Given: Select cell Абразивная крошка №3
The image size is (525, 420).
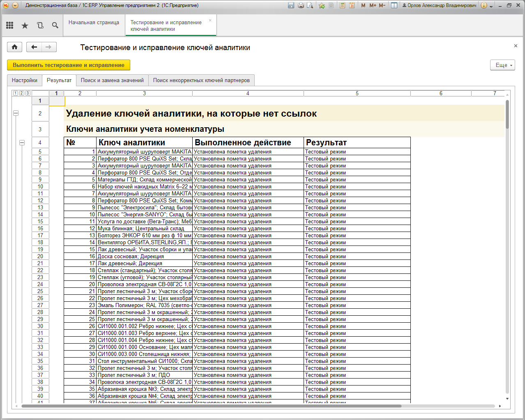Looking at the screenshot, I should coord(145,389).
